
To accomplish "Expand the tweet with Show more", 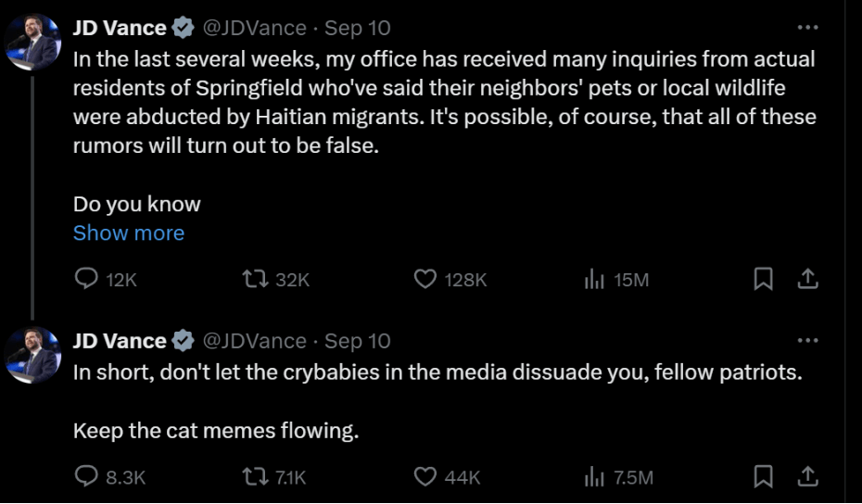I will (129, 233).
